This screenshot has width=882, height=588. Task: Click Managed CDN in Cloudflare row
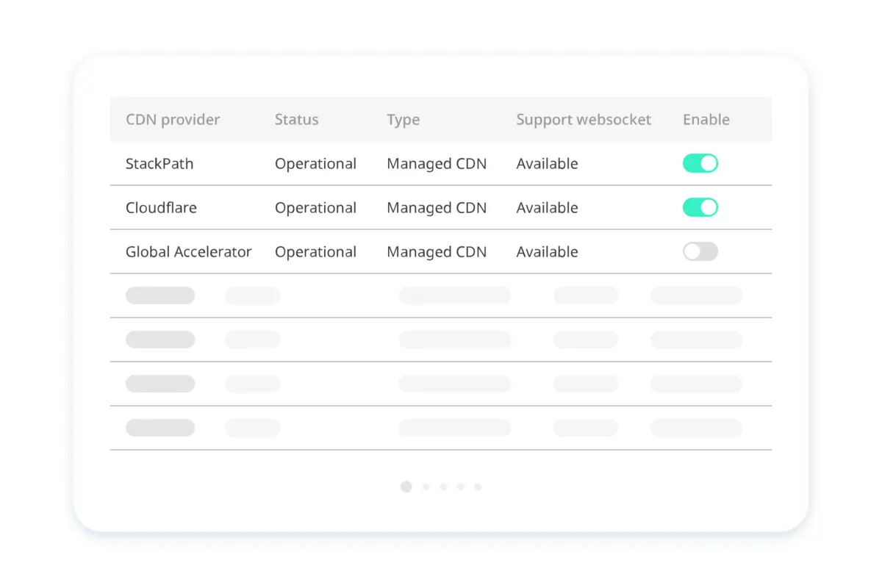(437, 208)
